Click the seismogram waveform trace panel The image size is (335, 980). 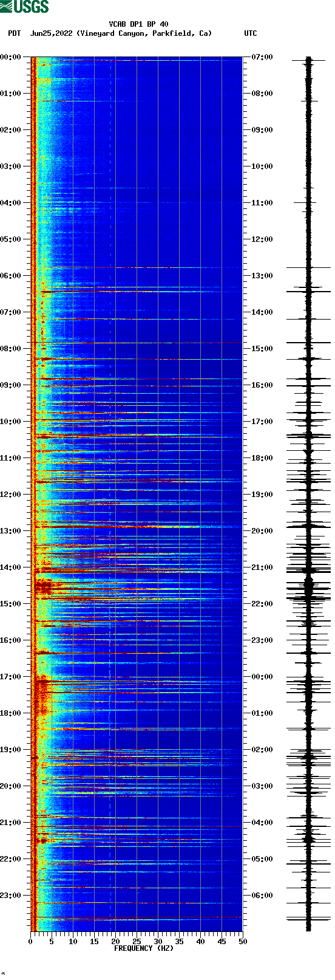pos(308,494)
